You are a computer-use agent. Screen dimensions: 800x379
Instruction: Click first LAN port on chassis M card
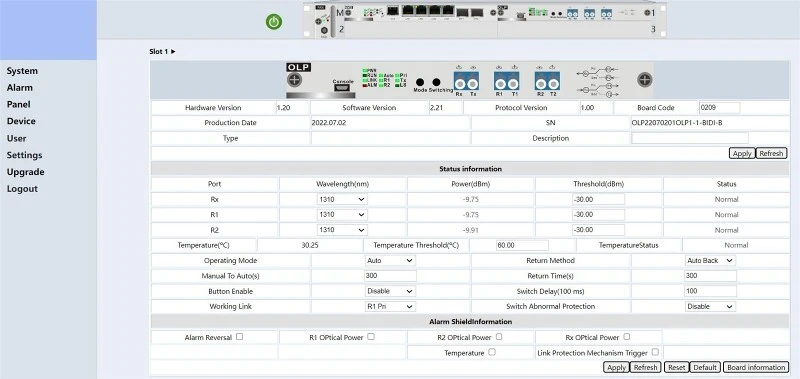[408, 10]
